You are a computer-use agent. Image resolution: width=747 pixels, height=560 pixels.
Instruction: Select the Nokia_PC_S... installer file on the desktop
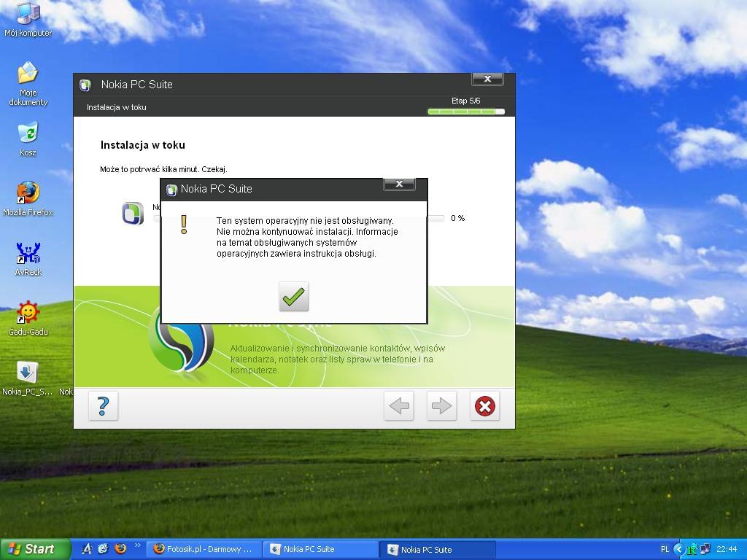coord(28,378)
